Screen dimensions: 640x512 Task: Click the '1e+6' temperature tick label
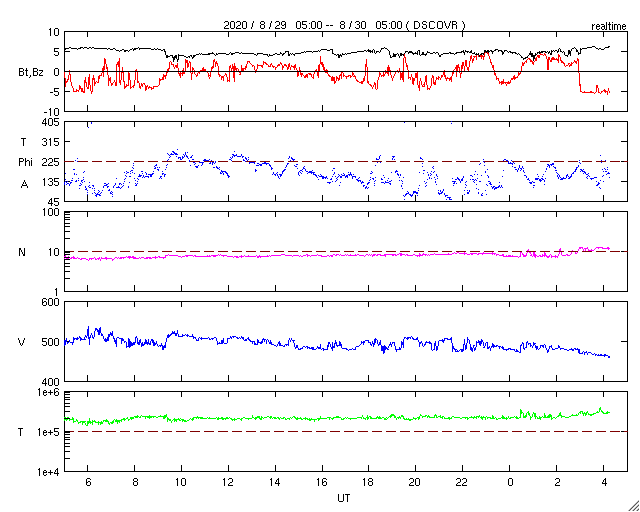coord(48,392)
